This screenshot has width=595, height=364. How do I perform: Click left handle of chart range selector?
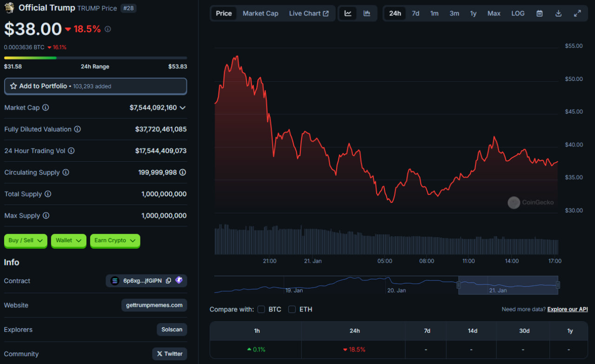(x=458, y=285)
